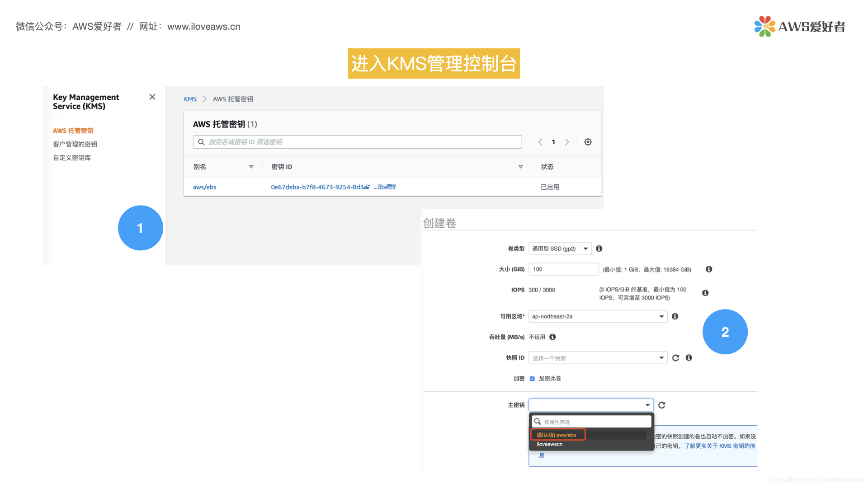This screenshot has width=868, height=488.
Task: Toggle the encrypt this volume checkbox
Action: coord(532,379)
